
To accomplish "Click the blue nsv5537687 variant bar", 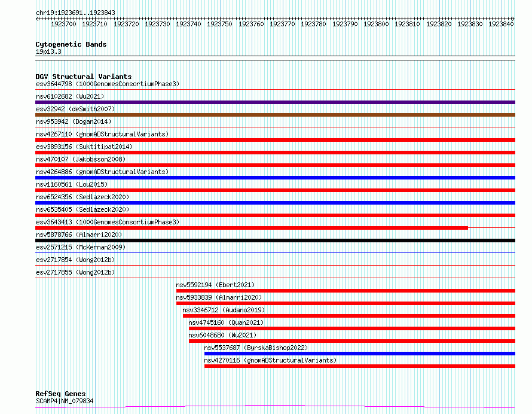I will tap(360, 354).
